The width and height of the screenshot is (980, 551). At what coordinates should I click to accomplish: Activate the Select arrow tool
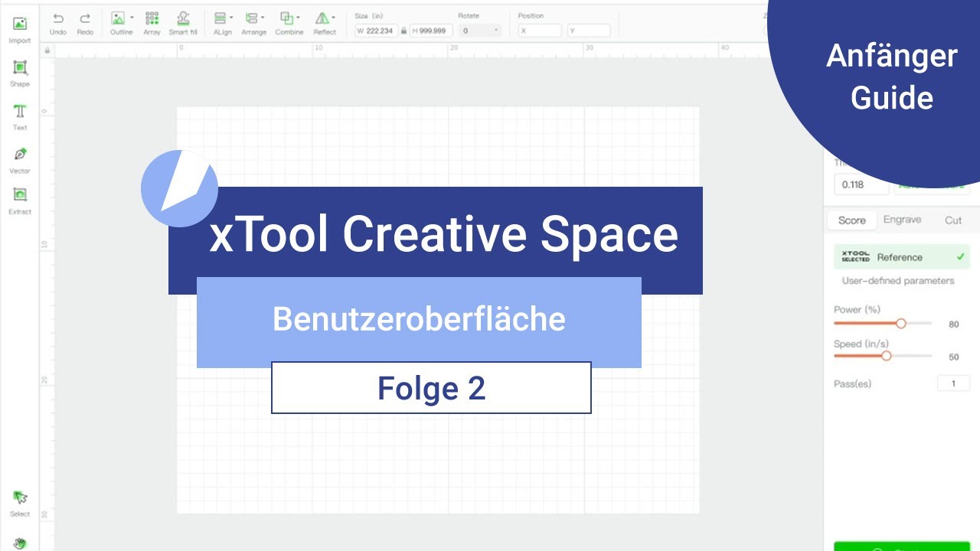pyautogui.click(x=20, y=497)
